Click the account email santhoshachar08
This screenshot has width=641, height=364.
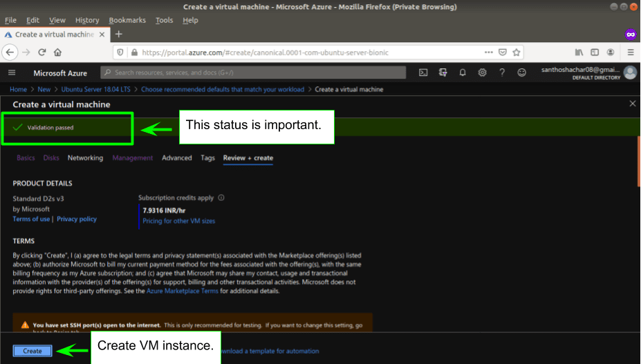(581, 70)
